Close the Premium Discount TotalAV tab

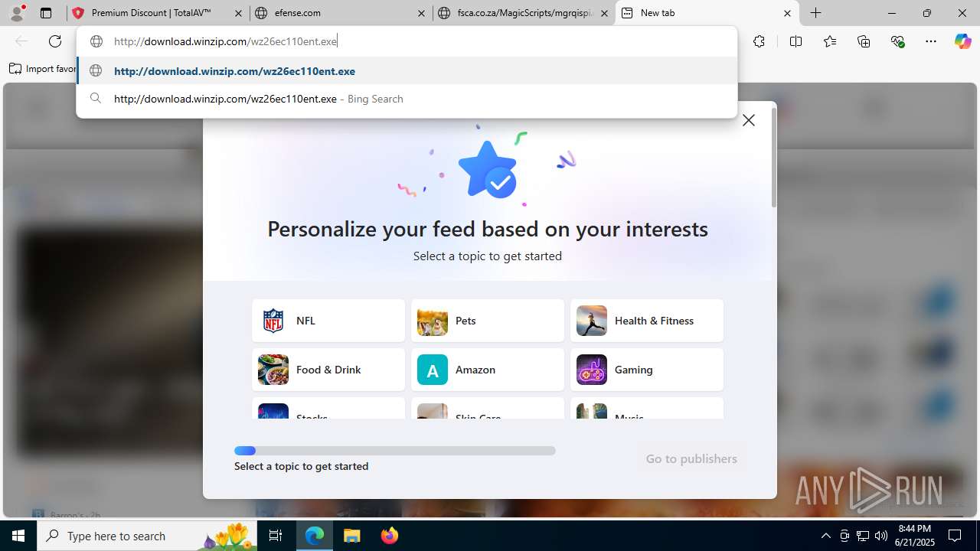238,13
